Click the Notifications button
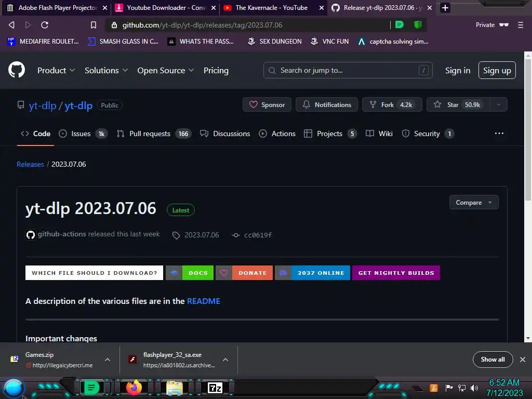Viewport: 532px width, 399px height. click(x=326, y=105)
